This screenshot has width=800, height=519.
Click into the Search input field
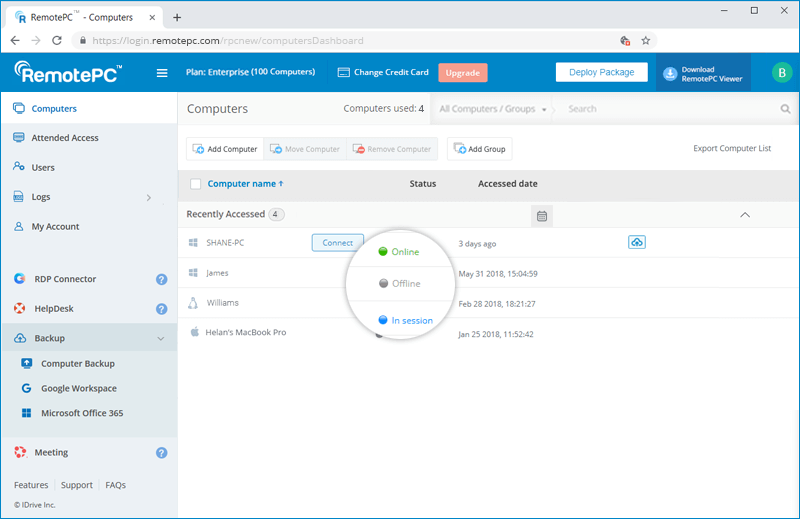click(x=665, y=109)
